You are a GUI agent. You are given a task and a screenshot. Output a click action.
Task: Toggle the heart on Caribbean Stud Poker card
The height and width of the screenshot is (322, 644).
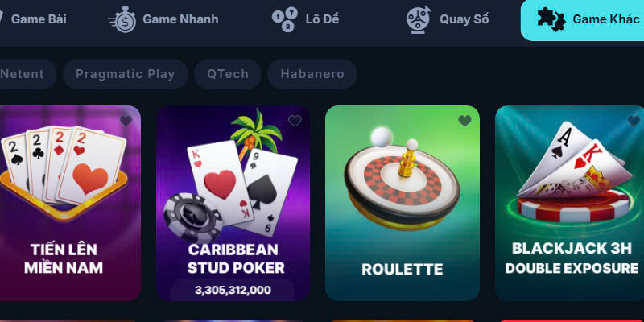pos(295,120)
